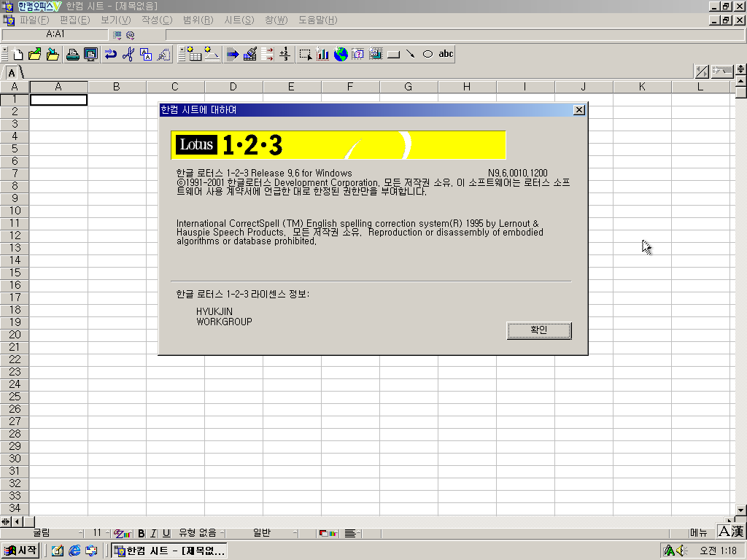Open the text color selector in status bar
This screenshot has width=747, height=560.
(x=123, y=533)
